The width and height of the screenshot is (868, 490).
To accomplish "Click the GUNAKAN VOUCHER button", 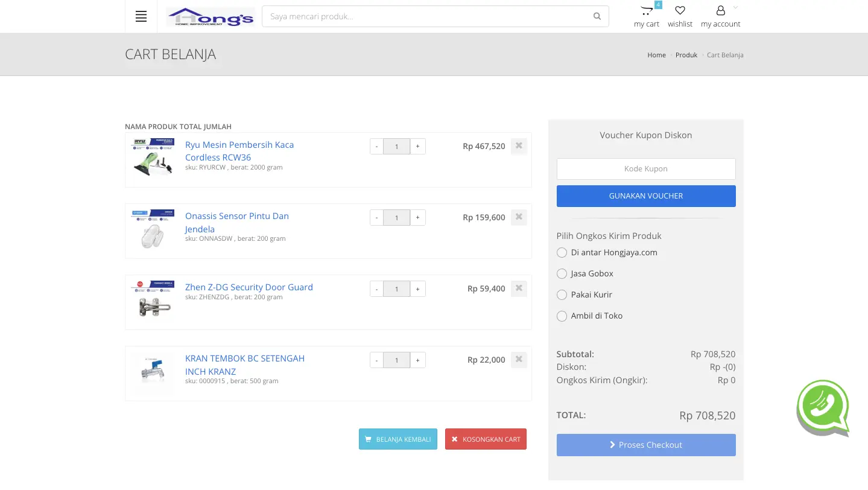I will pos(645,196).
